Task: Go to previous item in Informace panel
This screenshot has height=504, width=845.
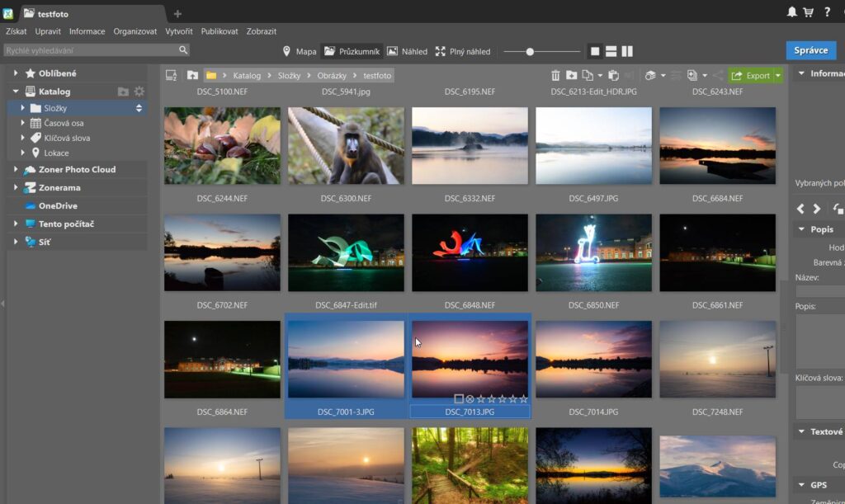Action: tap(800, 209)
